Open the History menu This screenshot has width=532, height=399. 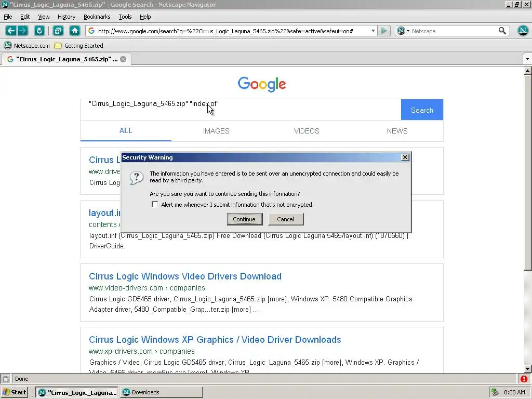click(x=66, y=17)
